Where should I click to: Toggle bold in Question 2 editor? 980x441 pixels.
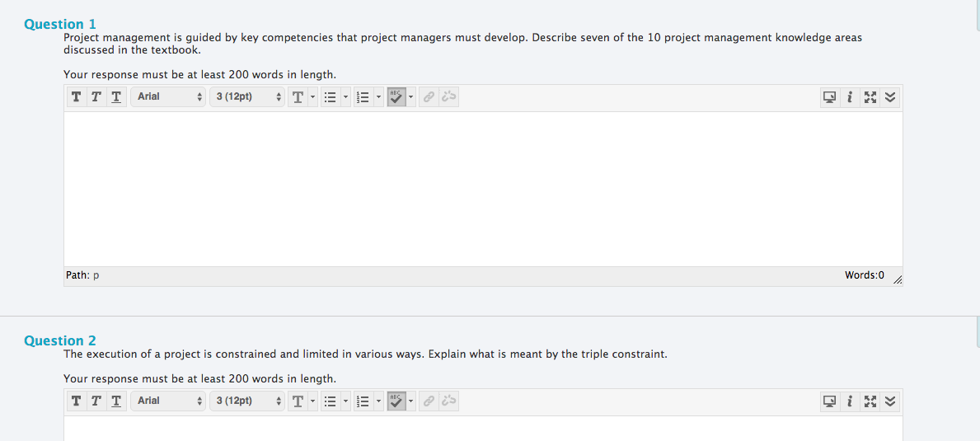pyautogui.click(x=77, y=401)
